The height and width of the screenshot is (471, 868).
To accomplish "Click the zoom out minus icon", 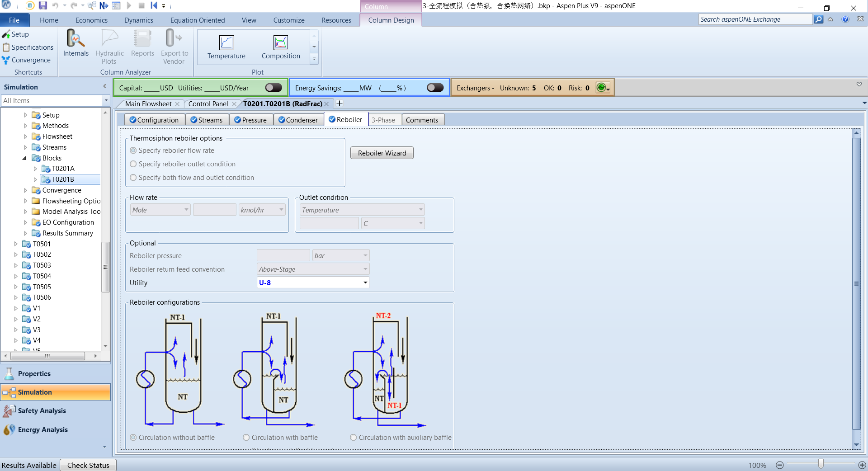I will 780,465.
